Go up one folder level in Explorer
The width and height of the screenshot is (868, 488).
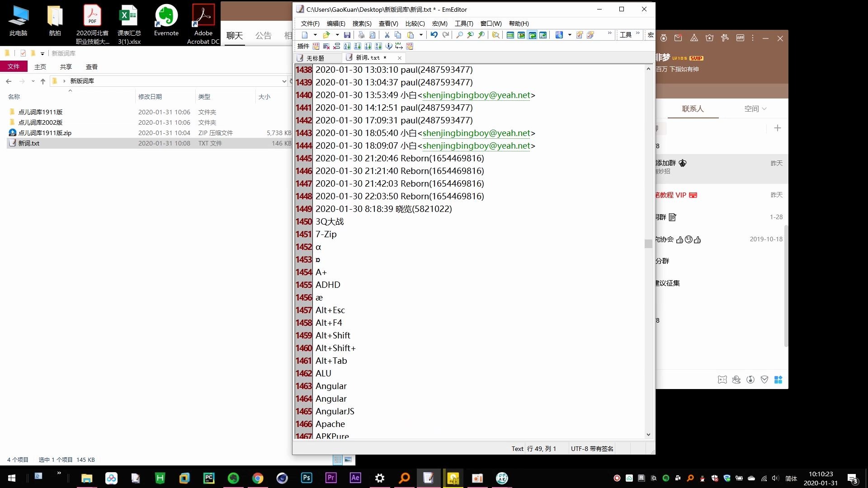pos(42,81)
